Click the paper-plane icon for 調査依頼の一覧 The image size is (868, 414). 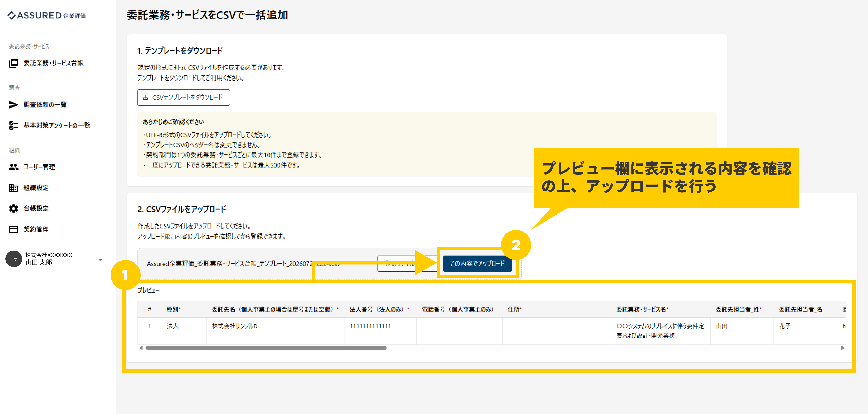click(14, 105)
